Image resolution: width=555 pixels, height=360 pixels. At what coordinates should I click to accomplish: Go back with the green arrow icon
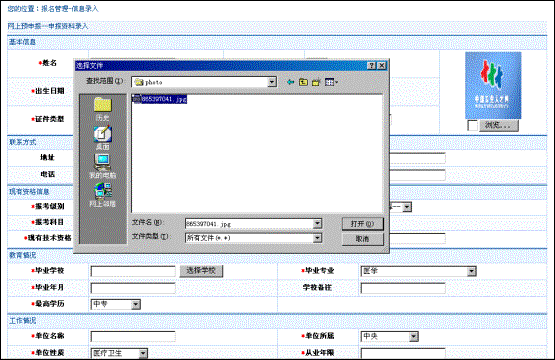290,82
